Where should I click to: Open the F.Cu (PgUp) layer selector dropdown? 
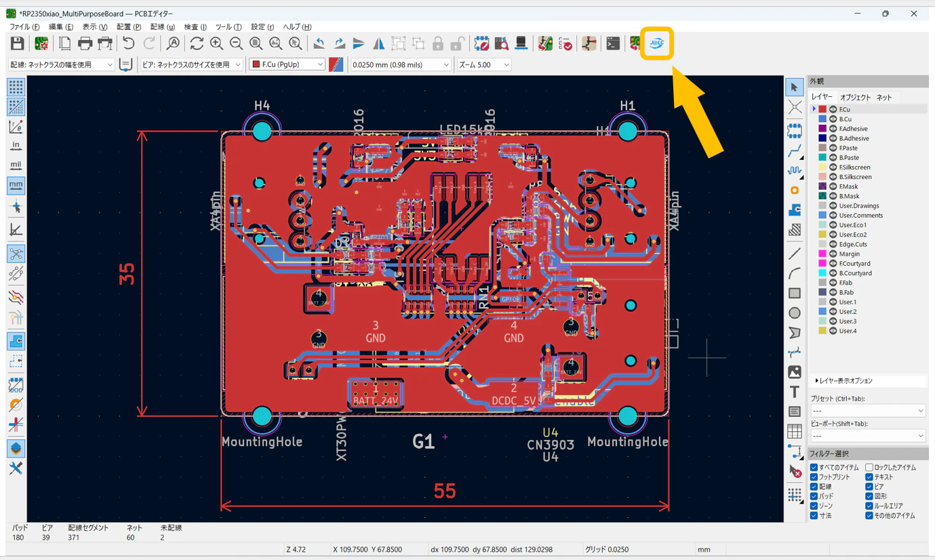(287, 64)
